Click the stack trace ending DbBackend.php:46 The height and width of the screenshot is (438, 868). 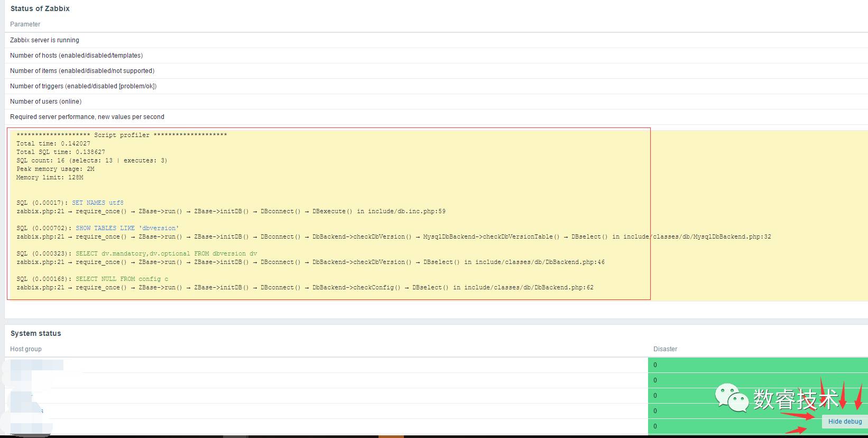point(311,262)
